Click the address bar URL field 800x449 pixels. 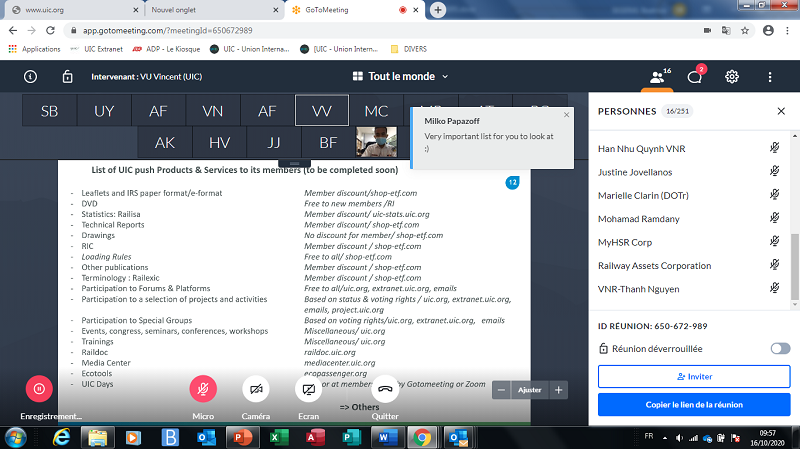pyautogui.click(x=383, y=31)
